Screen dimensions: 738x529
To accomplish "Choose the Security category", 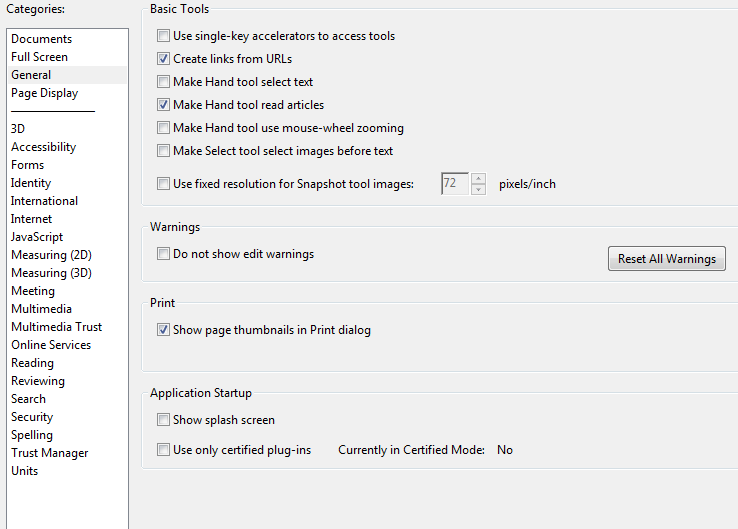I will pyautogui.click(x=32, y=417).
